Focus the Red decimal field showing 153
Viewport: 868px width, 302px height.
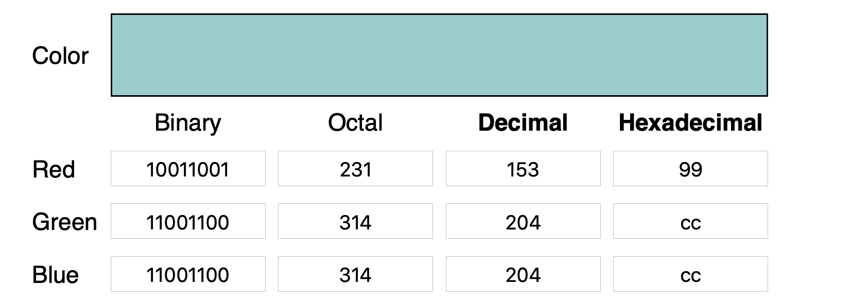click(523, 169)
